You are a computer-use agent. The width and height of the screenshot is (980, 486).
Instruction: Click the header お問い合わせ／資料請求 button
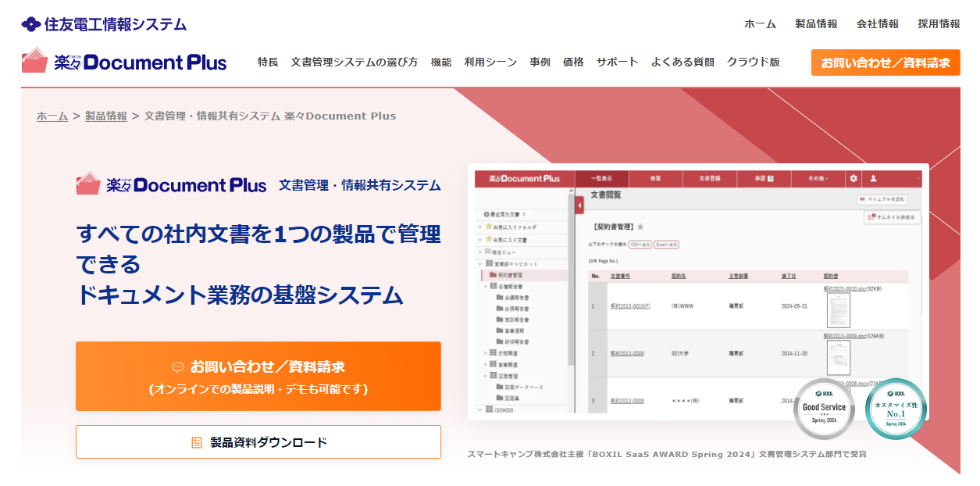click(x=886, y=63)
